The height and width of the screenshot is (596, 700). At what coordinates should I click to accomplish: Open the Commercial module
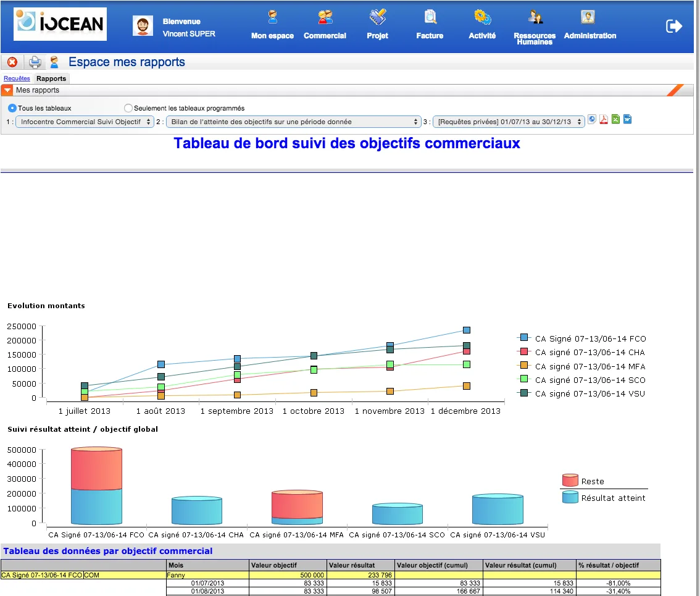click(325, 25)
